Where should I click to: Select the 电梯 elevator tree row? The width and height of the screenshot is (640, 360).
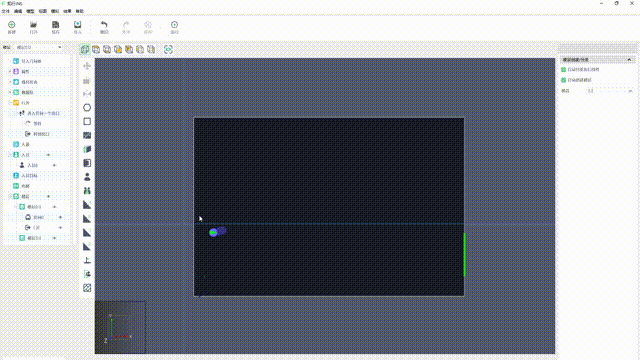(x=38, y=186)
